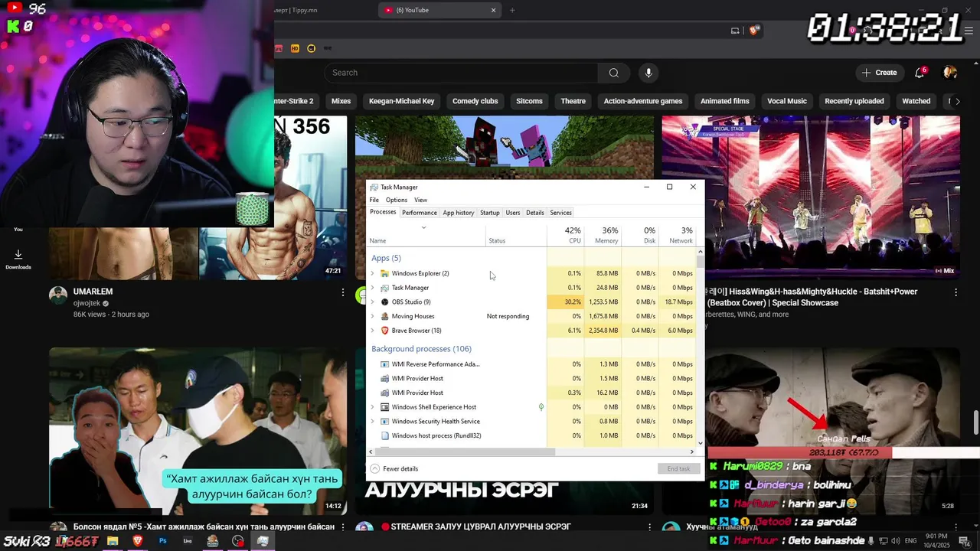Sort processes by the Memory column
The image size is (980, 551).
[x=602, y=235]
